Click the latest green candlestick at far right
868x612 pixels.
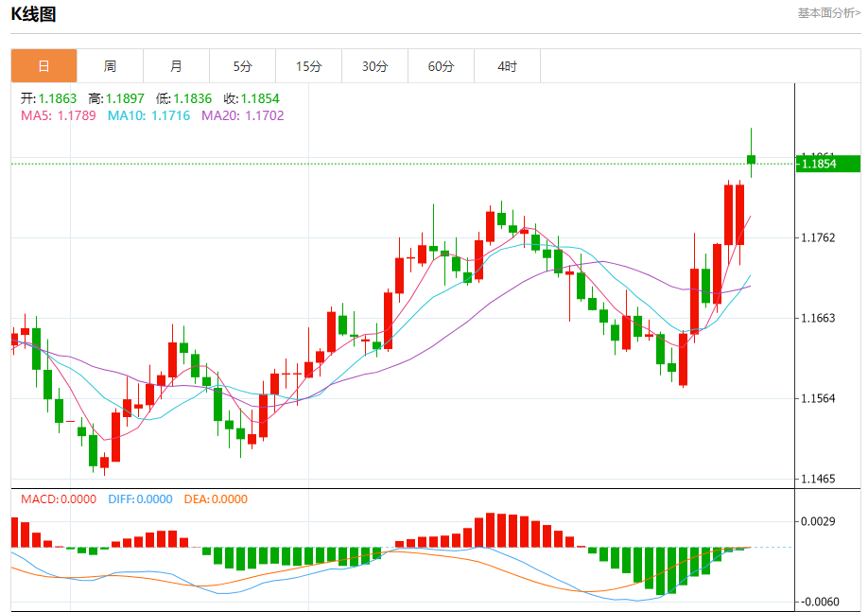(x=752, y=159)
